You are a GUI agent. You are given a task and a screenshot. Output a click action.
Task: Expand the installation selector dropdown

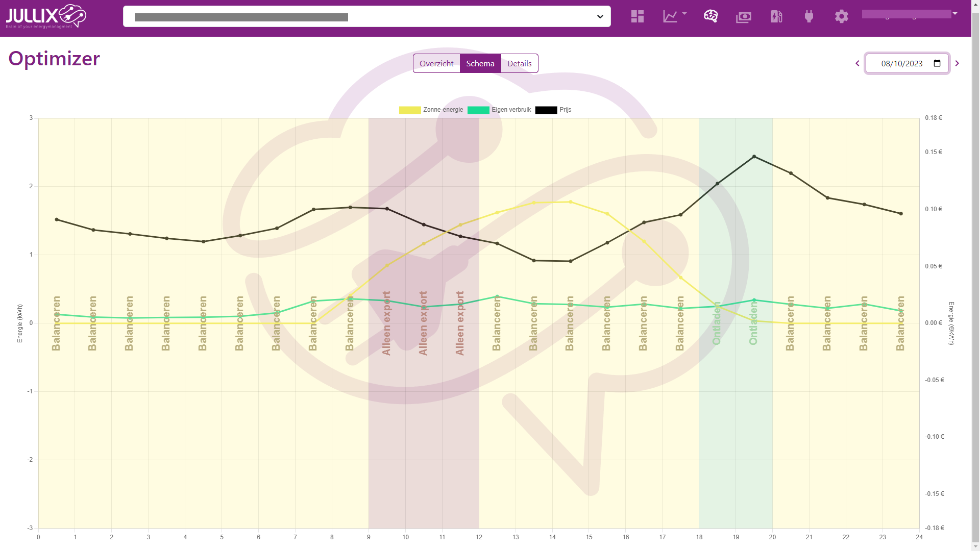point(600,17)
